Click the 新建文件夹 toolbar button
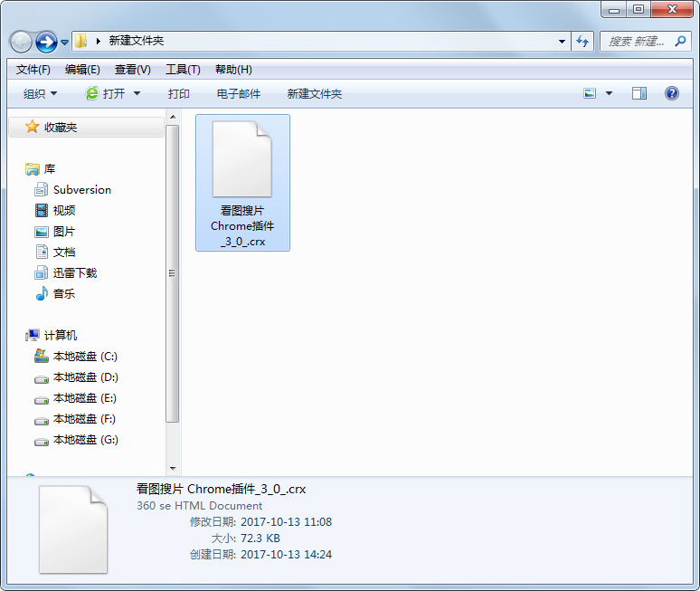The width and height of the screenshot is (700, 591). tap(314, 94)
